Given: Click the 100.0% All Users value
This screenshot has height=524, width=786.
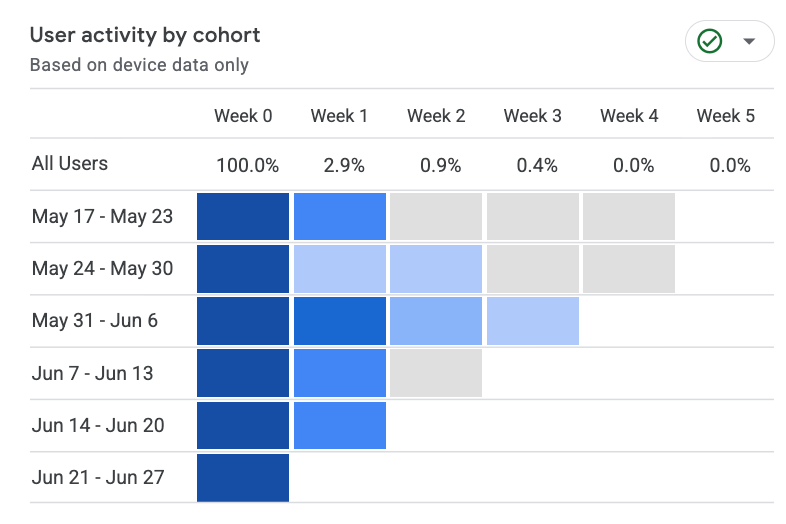Looking at the screenshot, I should pos(247,165).
